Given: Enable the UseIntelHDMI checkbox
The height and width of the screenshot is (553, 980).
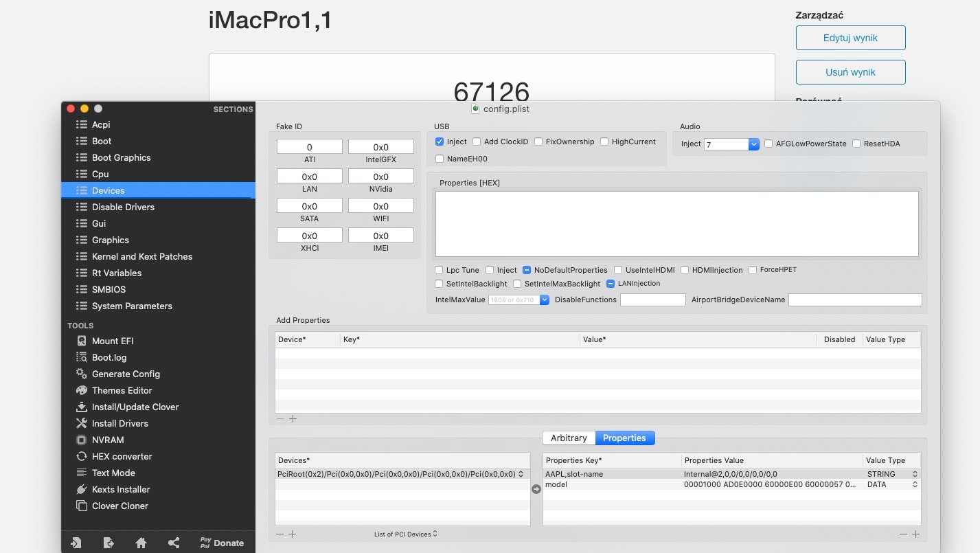Looking at the screenshot, I should click(619, 270).
